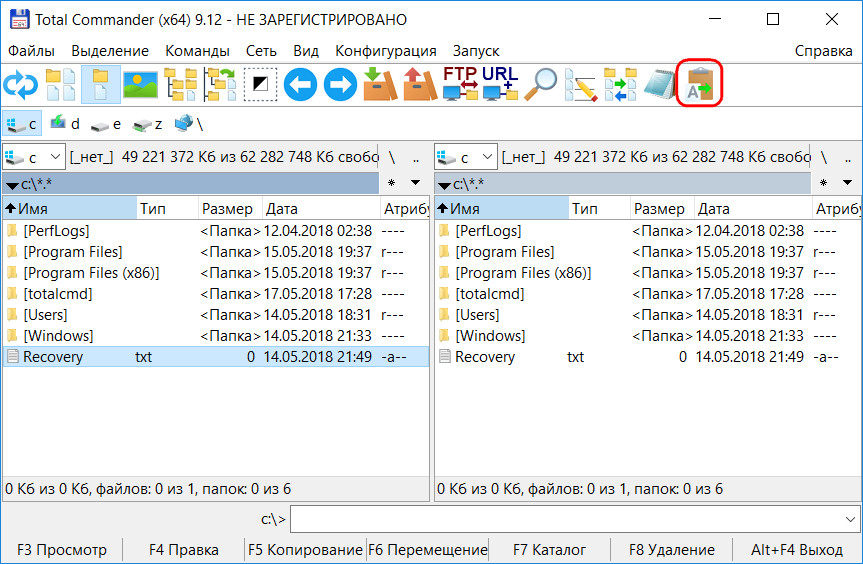Select Recovery txt in left panel
This screenshot has height=564, width=863.
[216, 357]
